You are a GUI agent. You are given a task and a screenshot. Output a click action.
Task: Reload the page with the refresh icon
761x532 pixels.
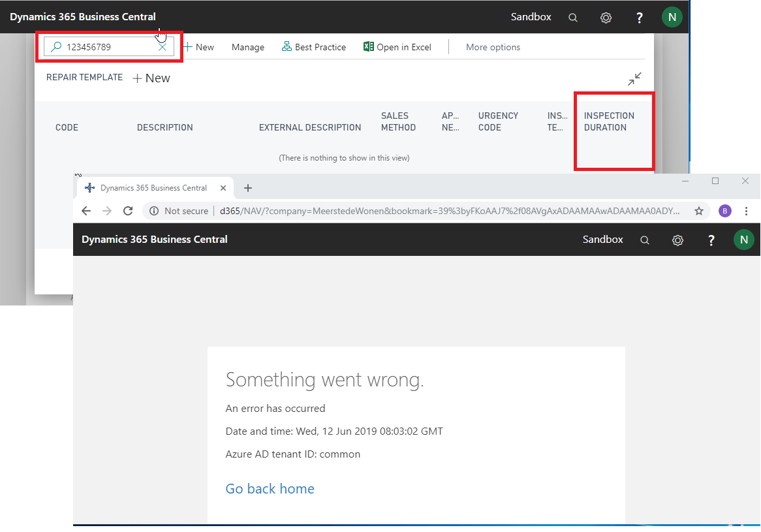point(128,211)
